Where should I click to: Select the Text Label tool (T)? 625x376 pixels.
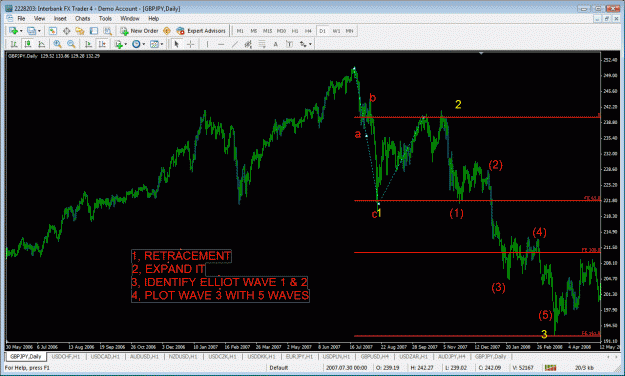(x=289, y=44)
